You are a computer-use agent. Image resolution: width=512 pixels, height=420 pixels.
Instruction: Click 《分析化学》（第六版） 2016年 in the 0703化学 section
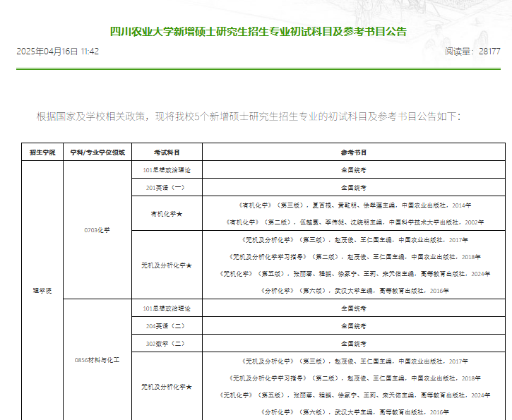(x=354, y=291)
